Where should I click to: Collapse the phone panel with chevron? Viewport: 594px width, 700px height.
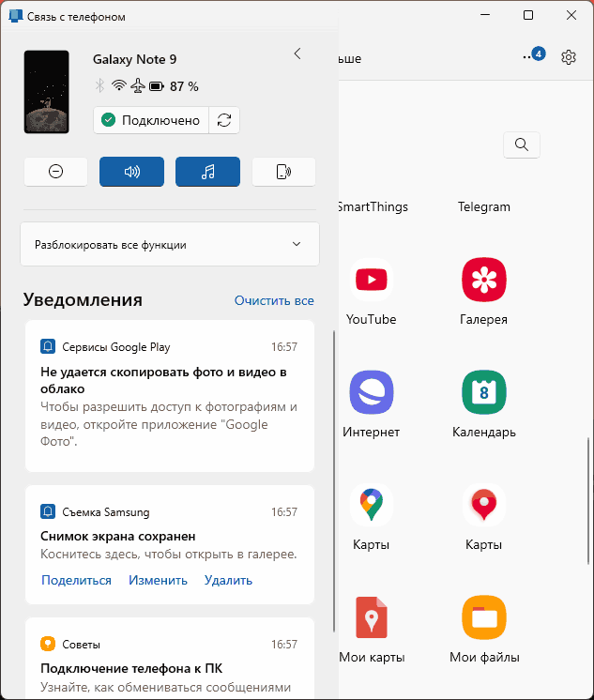pos(297,53)
